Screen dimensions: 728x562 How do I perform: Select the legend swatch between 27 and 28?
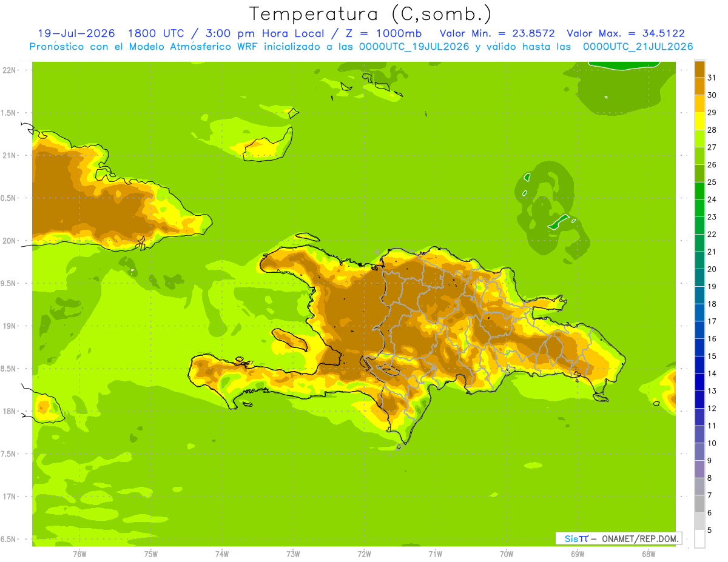click(x=699, y=138)
